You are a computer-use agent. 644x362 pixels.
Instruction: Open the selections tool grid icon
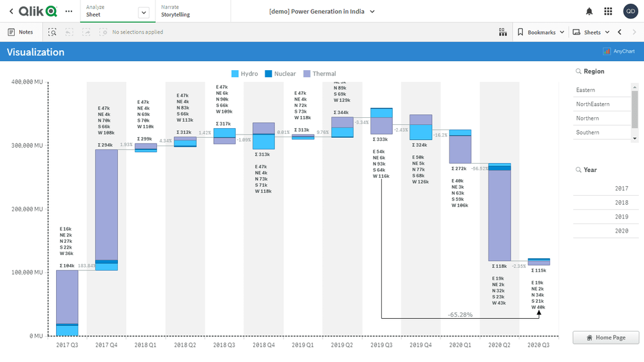point(503,32)
